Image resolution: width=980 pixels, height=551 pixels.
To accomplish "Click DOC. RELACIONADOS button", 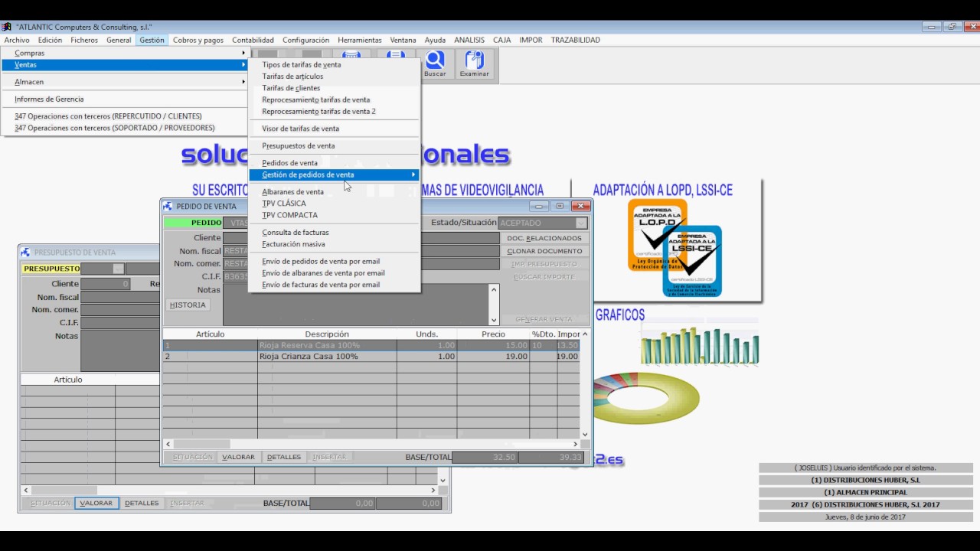I will coord(544,238).
